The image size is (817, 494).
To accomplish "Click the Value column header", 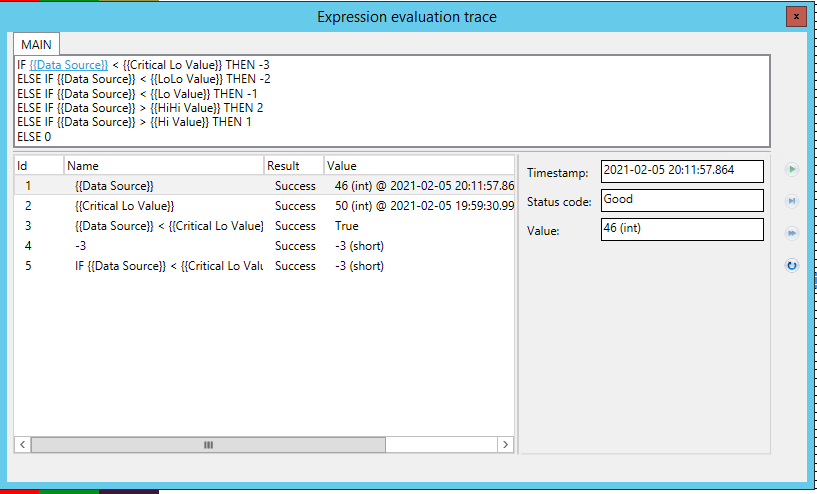I will [418, 166].
